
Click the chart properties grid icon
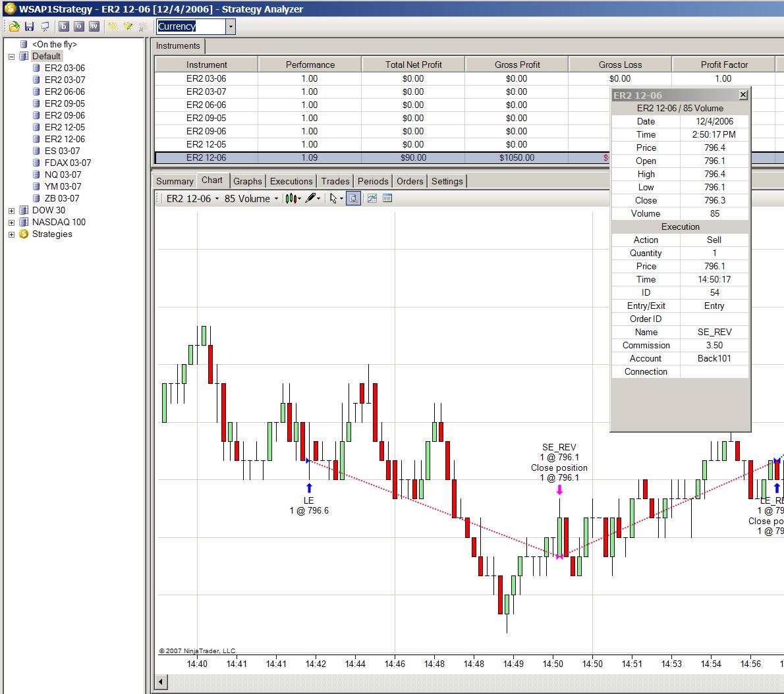(x=387, y=198)
